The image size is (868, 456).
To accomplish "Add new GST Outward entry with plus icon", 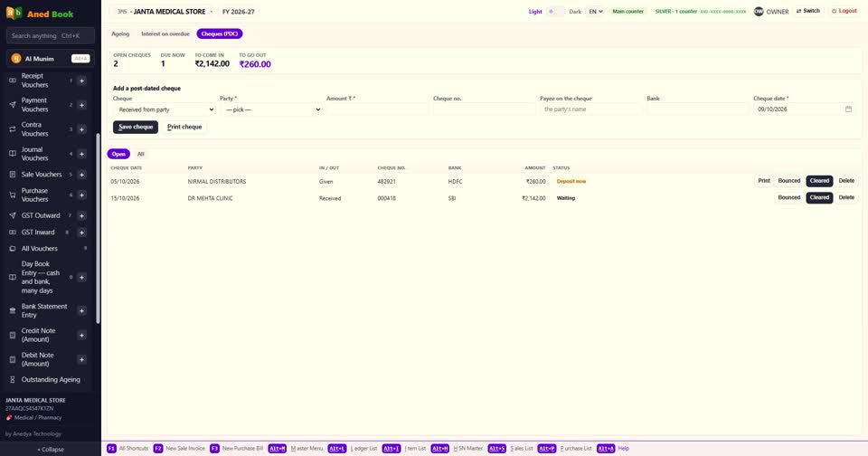I will coord(81,215).
